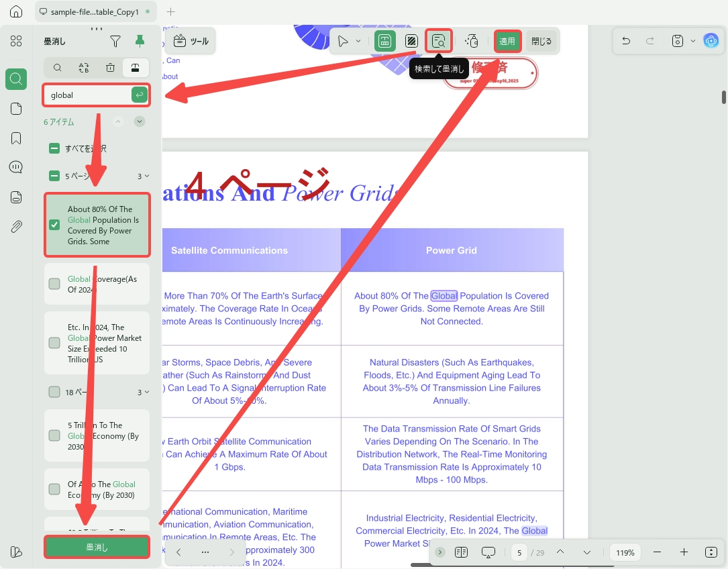Click the fit page icon
Screen dimensions: 728x569
click(711, 552)
